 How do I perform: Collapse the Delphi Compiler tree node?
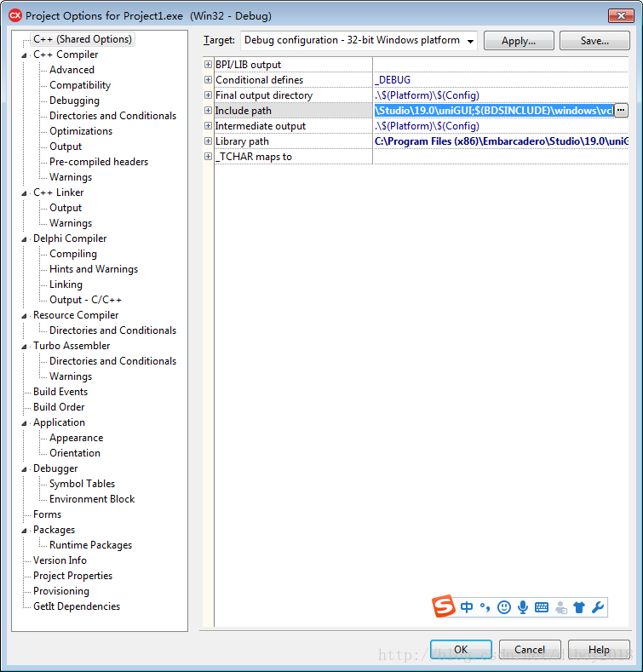click(24, 239)
